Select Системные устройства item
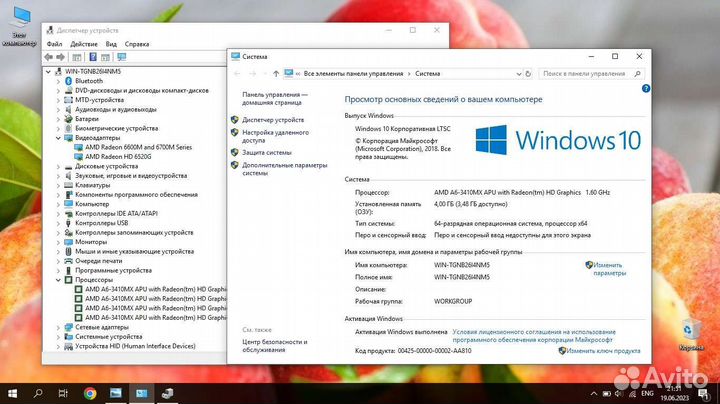The image size is (720, 404). [109, 337]
